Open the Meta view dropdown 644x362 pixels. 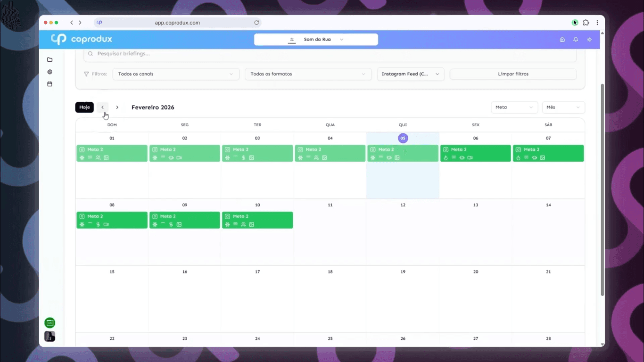click(514, 107)
